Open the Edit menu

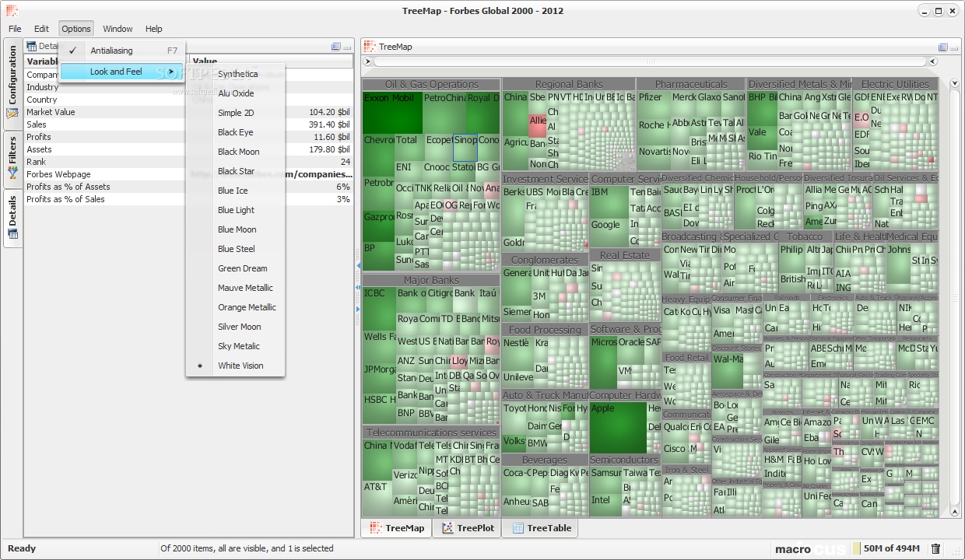click(x=41, y=29)
